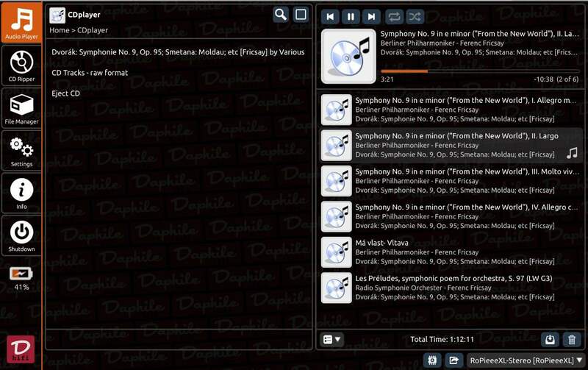Toggle shuffle mode
Viewport: 588px width, 370px height.
415,16
